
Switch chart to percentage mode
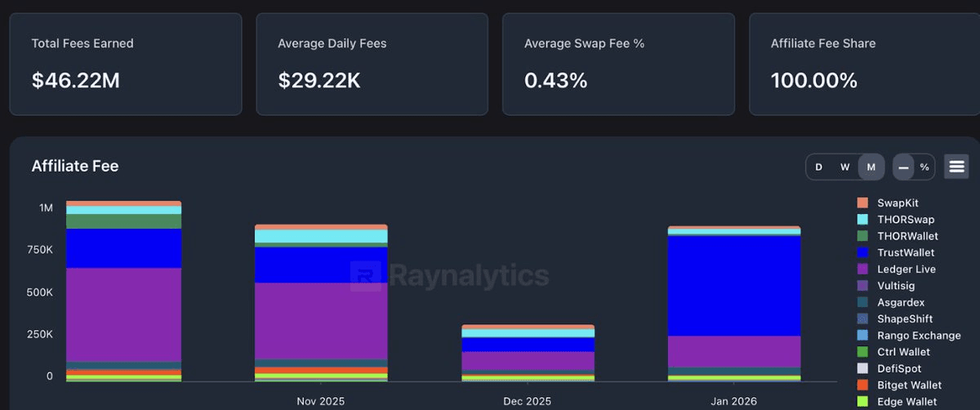click(924, 167)
